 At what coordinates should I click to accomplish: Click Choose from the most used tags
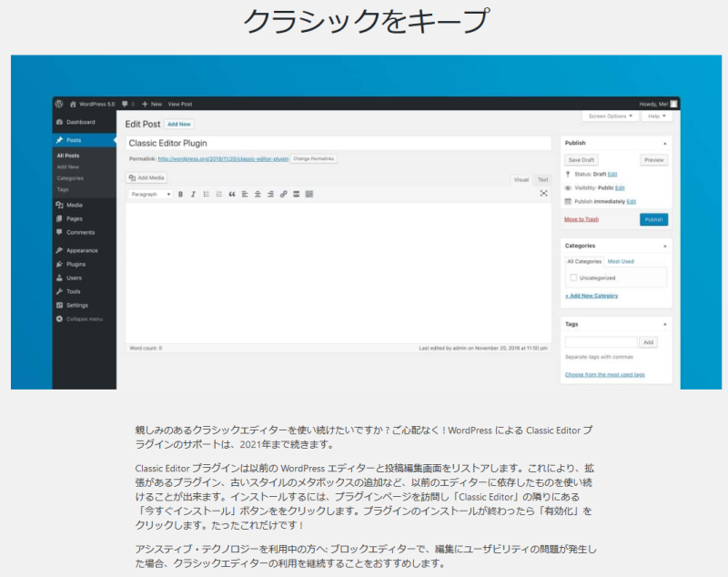click(x=604, y=375)
